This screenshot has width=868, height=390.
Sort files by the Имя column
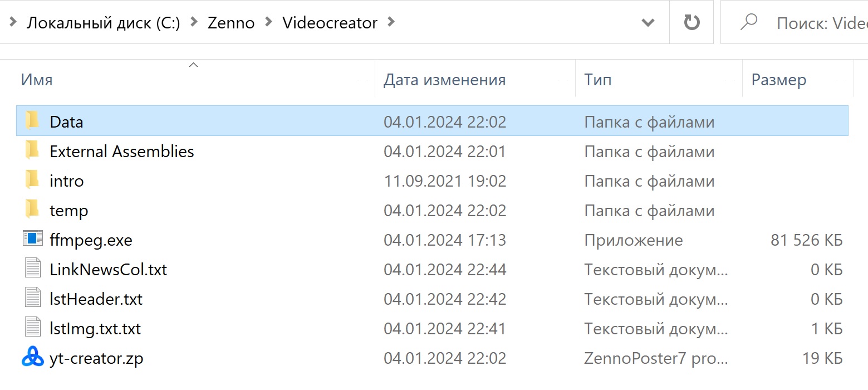point(37,80)
